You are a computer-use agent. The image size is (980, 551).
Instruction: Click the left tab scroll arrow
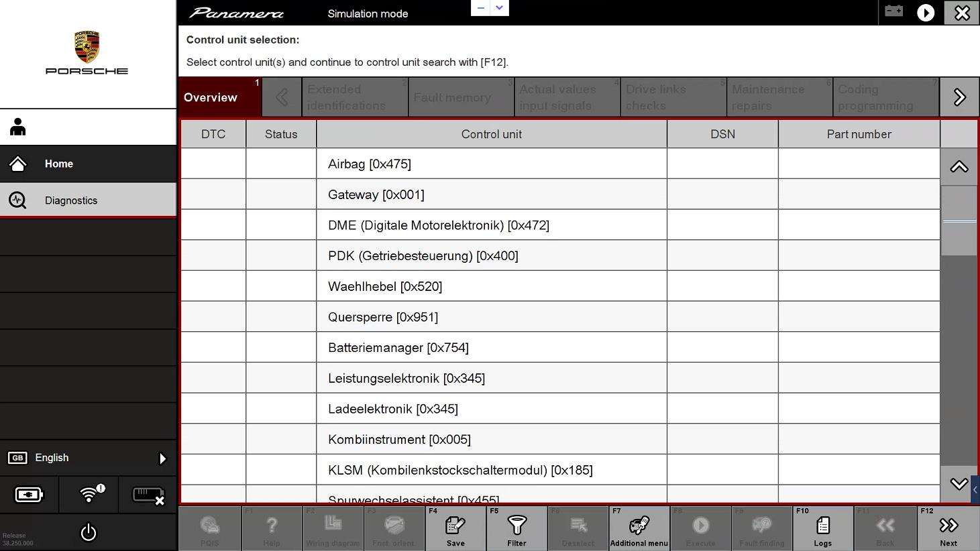point(282,97)
